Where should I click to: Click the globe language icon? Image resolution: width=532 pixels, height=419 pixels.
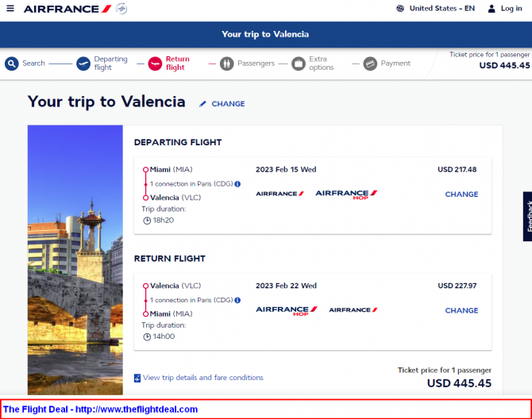point(400,9)
